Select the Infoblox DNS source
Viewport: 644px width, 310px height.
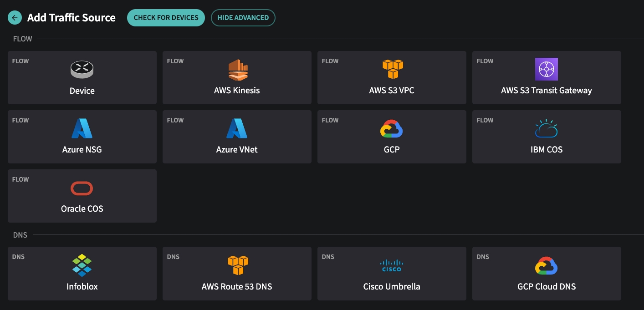tap(82, 273)
